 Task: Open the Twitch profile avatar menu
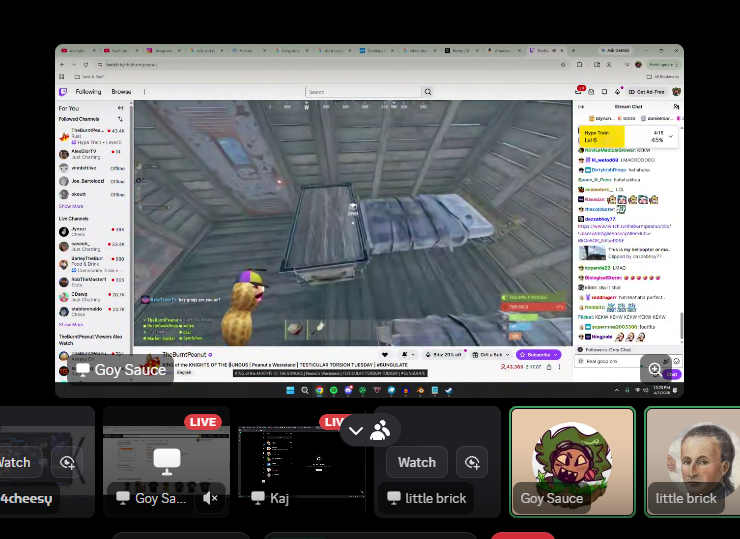(x=676, y=92)
